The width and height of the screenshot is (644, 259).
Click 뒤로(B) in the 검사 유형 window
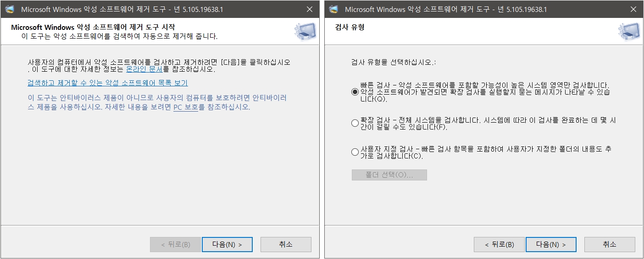coord(499,244)
